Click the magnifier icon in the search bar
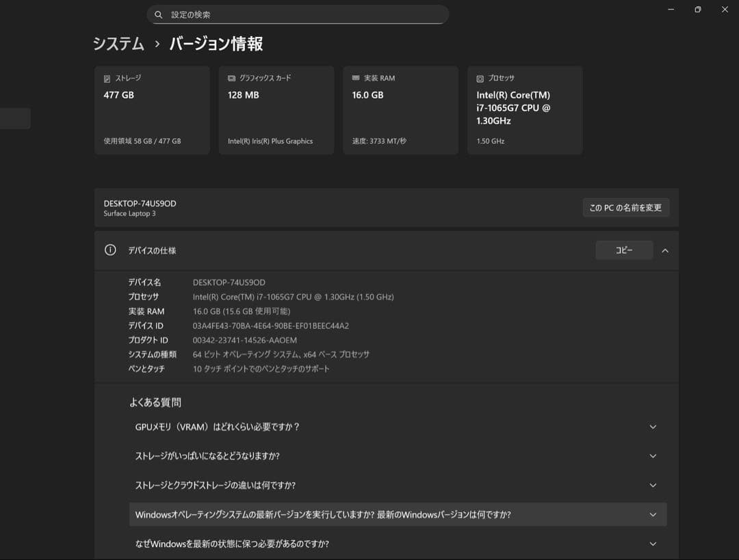 (158, 14)
